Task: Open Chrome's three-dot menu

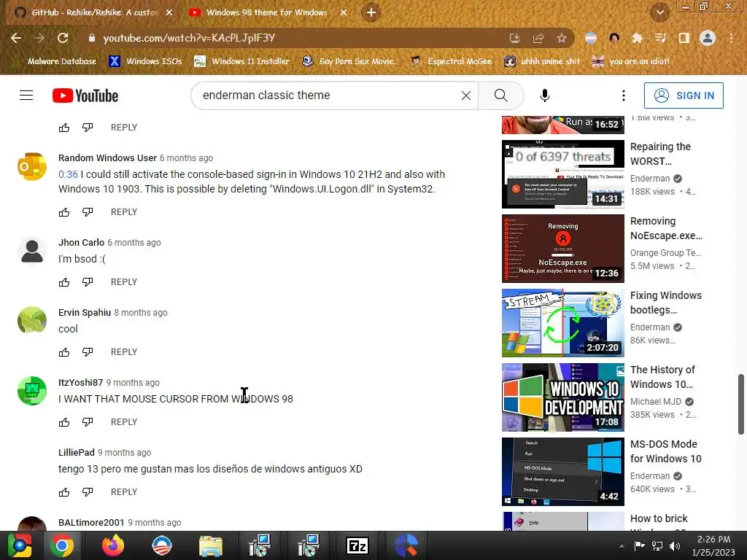Action: click(x=731, y=38)
